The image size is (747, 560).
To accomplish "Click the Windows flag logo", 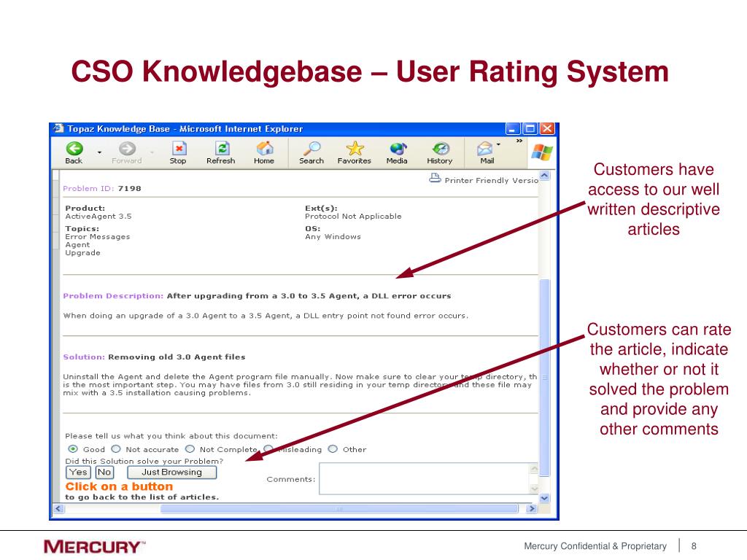I will point(542,153).
